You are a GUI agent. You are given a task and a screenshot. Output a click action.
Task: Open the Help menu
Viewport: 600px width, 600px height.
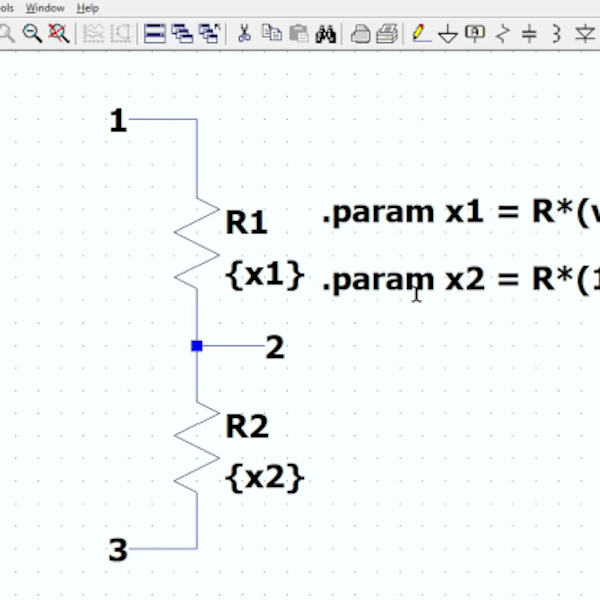[x=88, y=7]
